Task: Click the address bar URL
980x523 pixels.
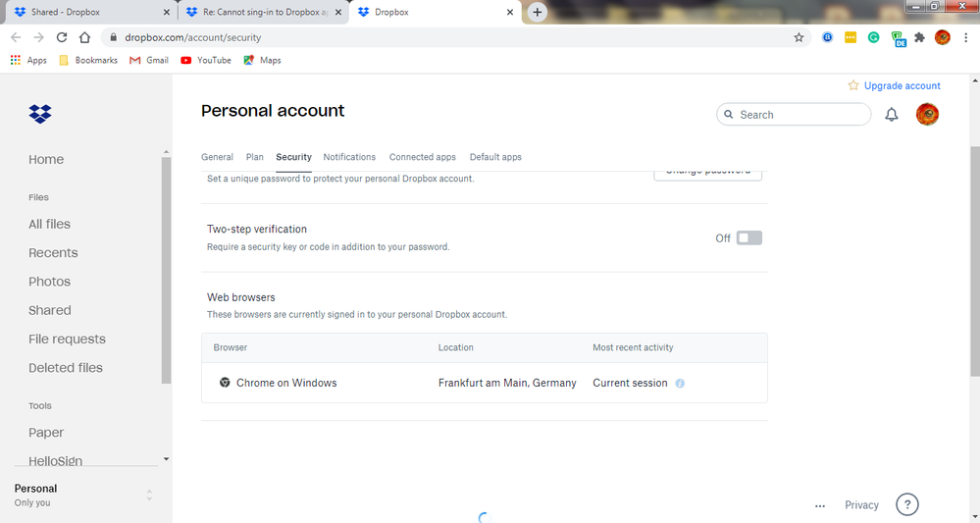Action: (192, 37)
